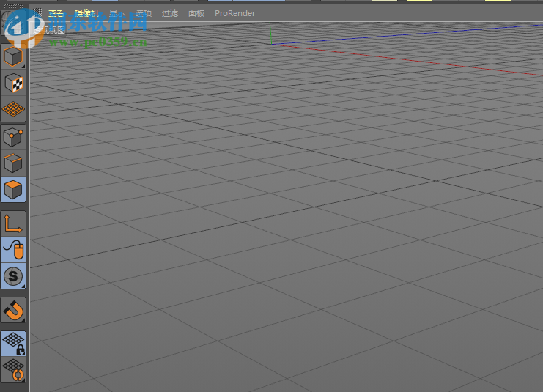Viewport: 543px width, 392px height.
Task: Open the 面板 (Panel) menu
Action: 196,13
